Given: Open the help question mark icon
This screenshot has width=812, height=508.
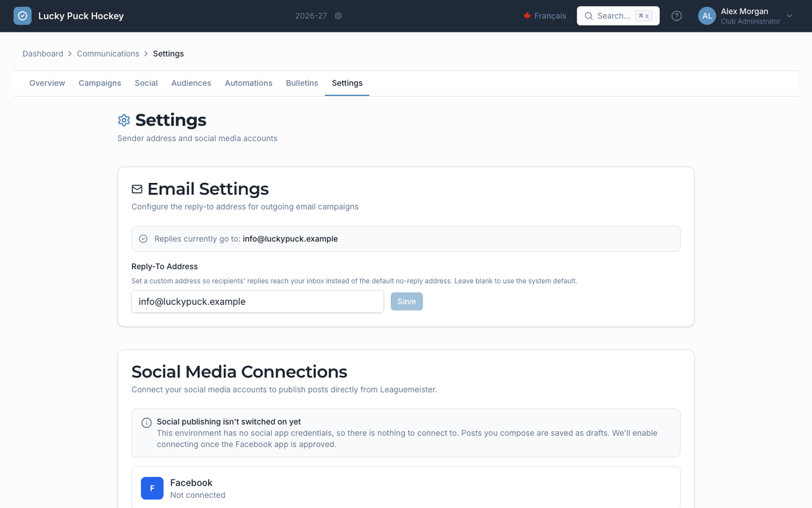Looking at the screenshot, I should [677, 16].
